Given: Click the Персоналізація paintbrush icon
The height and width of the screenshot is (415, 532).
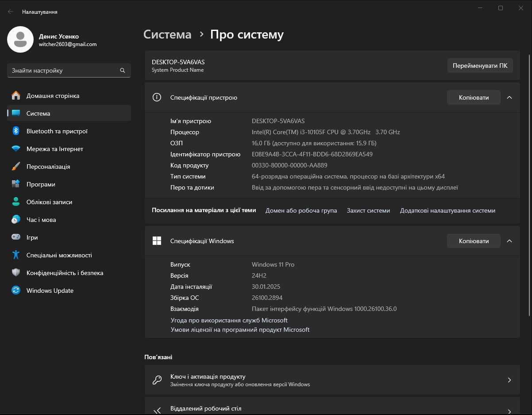Looking at the screenshot, I should tap(16, 167).
